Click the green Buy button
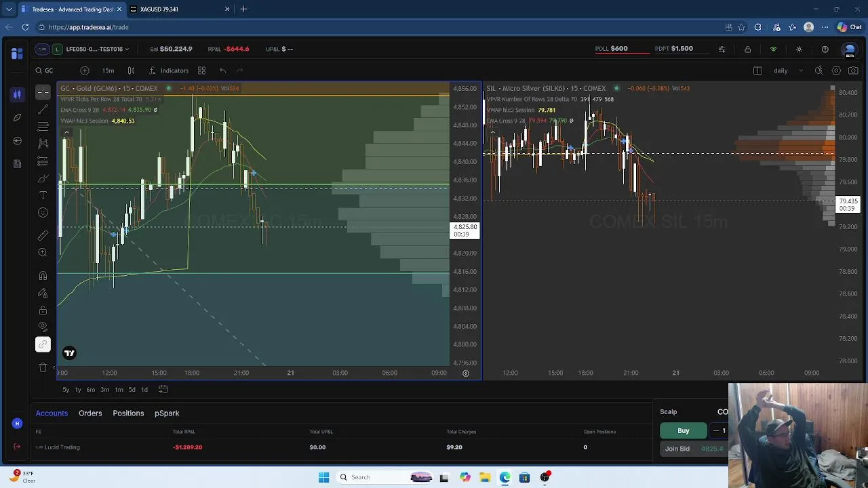868x488 pixels. click(684, 430)
